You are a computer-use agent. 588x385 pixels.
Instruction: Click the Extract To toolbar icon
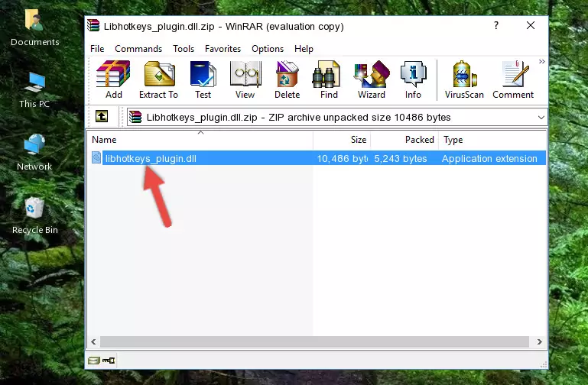(x=158, y=79)
